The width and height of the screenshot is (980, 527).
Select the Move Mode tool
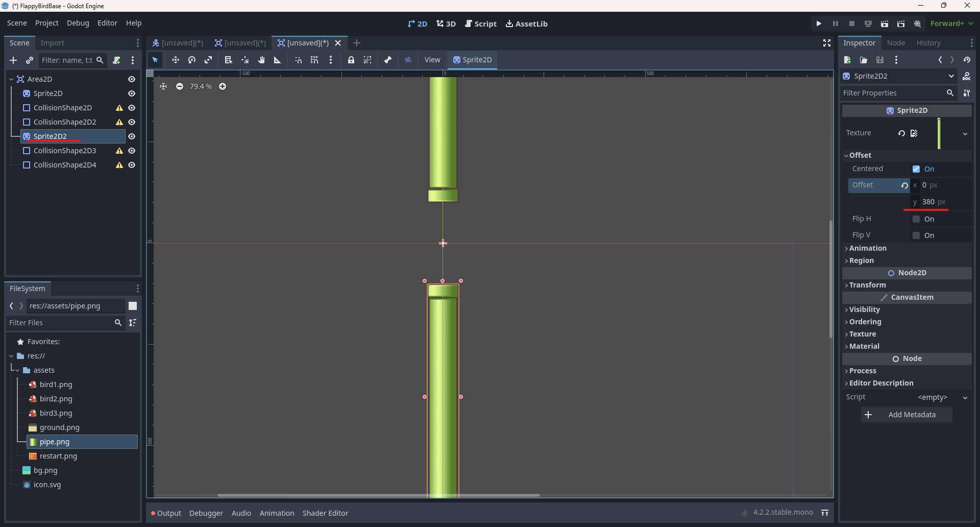176,60
